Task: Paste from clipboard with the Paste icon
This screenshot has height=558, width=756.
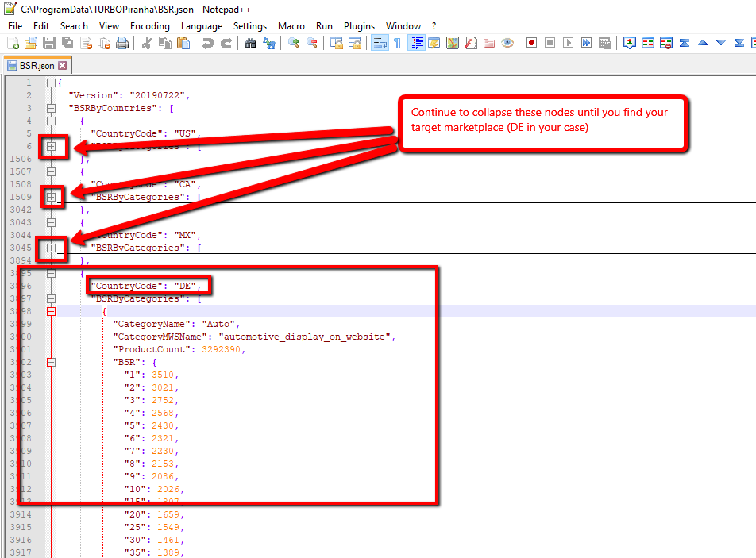Action: [183, 43]
